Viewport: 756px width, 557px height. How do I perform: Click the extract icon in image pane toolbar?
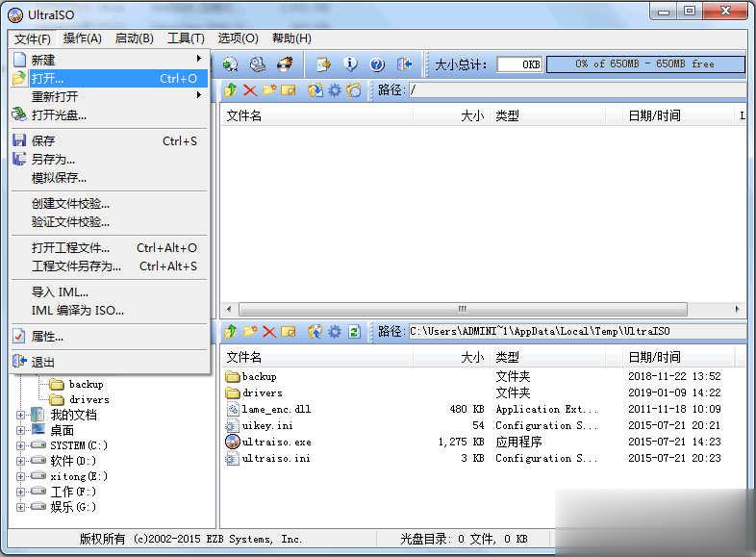click(315, 89)
